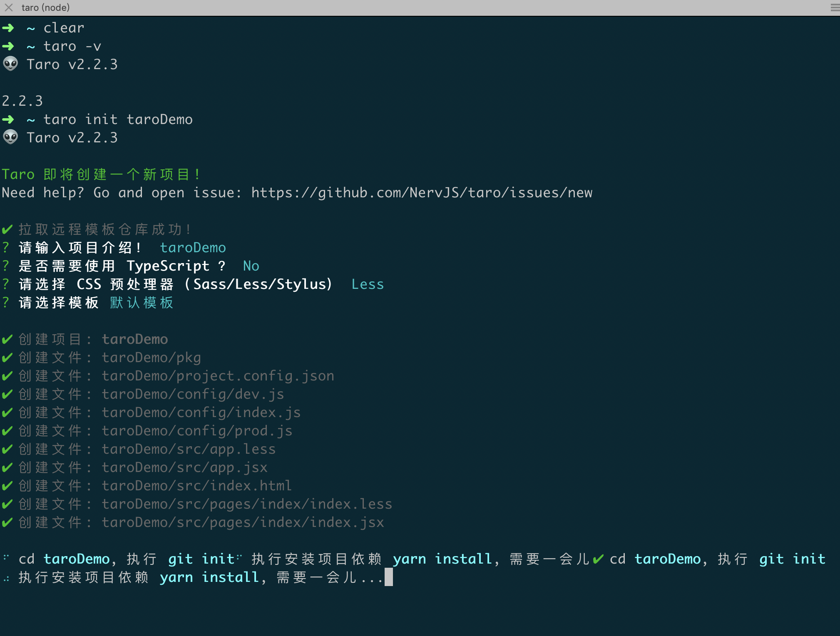Screen dimensions: 840x636
Task: Open the GitHub NervJS taro issues link
Action: 421,193
